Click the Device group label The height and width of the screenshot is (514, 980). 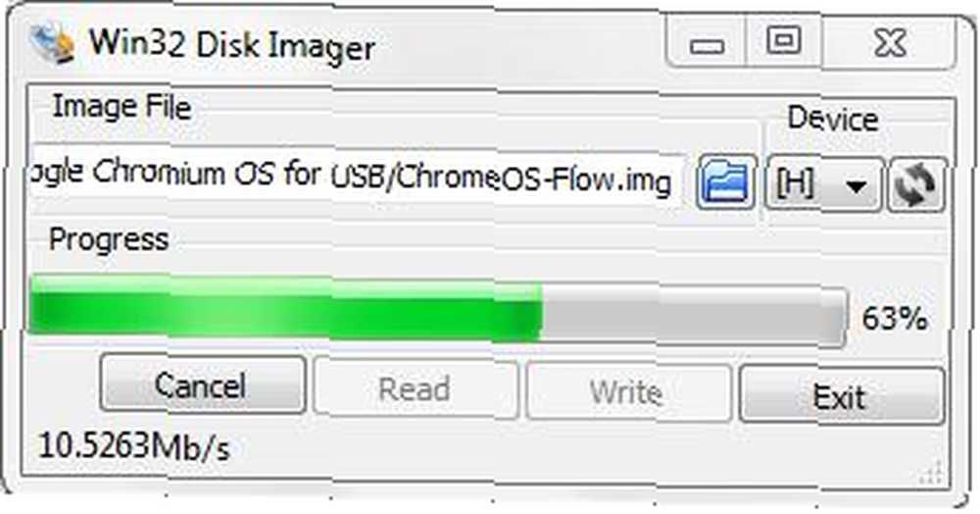click(x=832, y=118)
